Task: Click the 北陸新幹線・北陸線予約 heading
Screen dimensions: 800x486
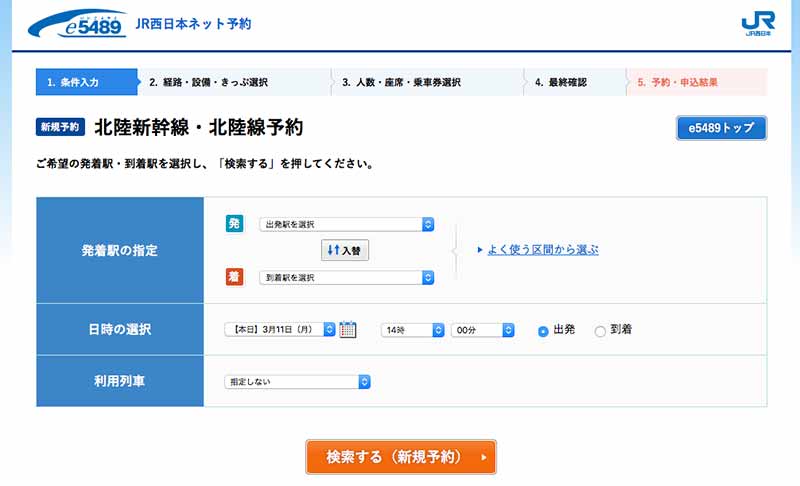Action: 199,127
